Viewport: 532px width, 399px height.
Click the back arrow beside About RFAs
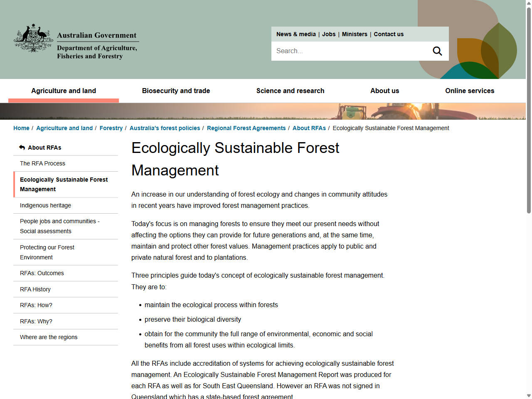tap(21, 147)
